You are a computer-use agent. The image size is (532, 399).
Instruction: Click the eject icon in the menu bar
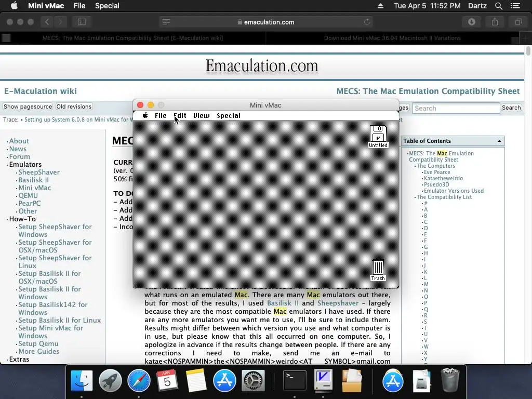click(380, 6)
